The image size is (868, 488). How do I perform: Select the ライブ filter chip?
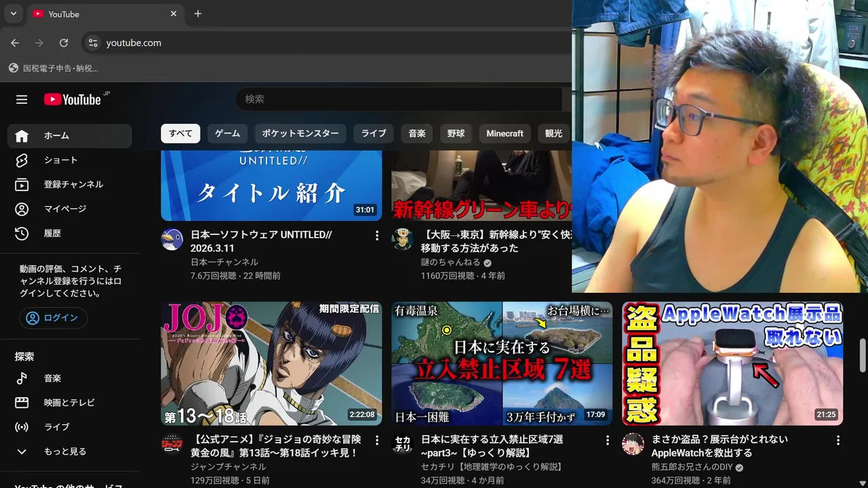point(374,134)
